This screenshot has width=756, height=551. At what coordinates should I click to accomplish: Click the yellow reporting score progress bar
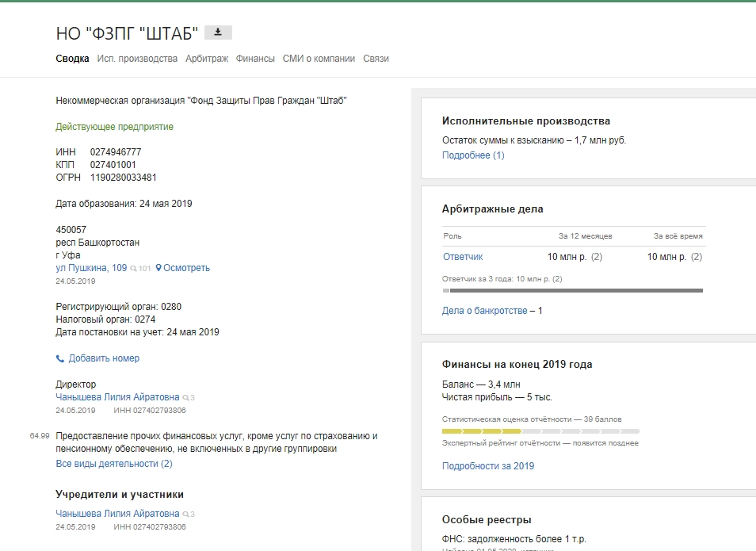pos(481,431)
